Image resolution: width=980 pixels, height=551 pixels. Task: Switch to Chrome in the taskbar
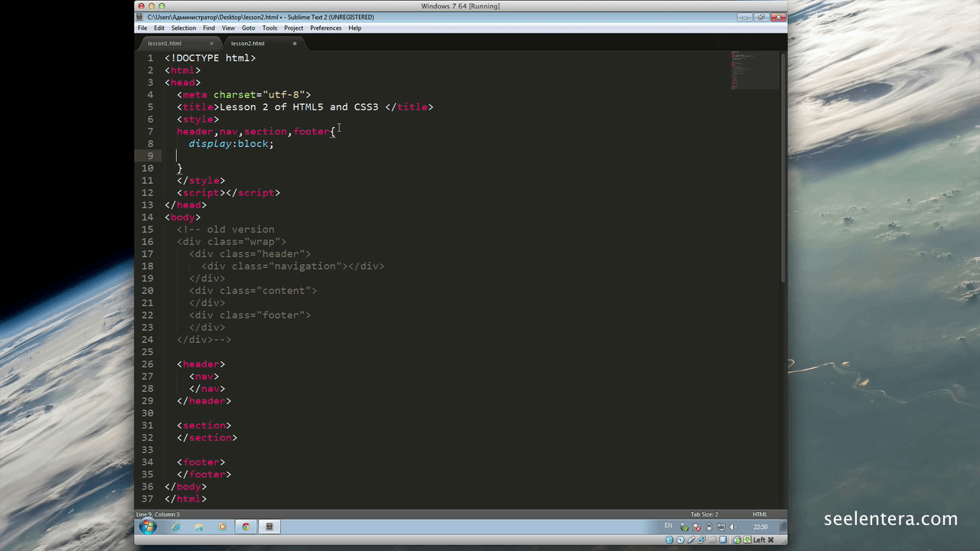pyautogui.click(x=246, y=527)
